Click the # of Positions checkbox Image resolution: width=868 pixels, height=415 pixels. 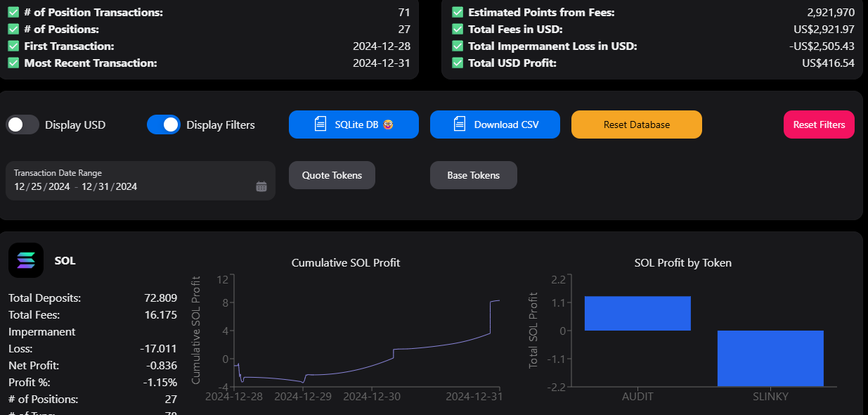coord(13,30)
